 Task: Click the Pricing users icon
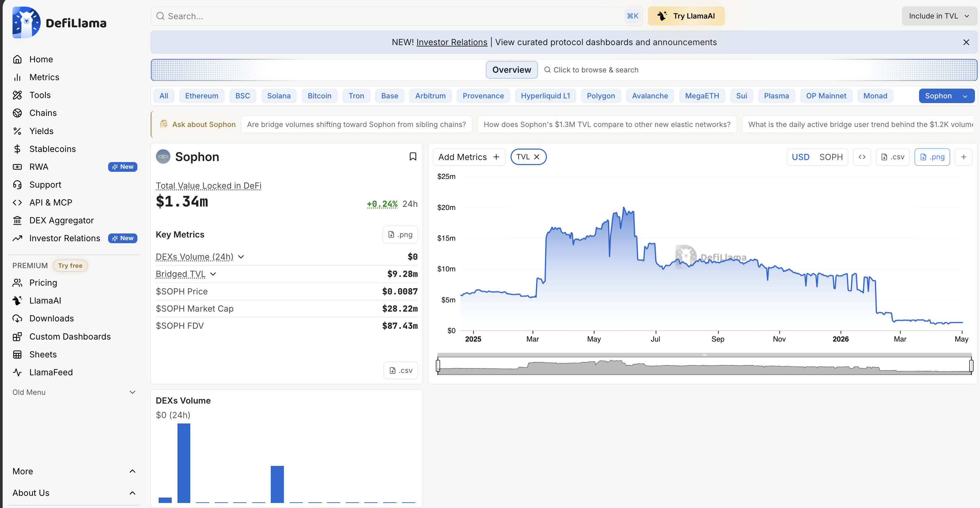17,283
